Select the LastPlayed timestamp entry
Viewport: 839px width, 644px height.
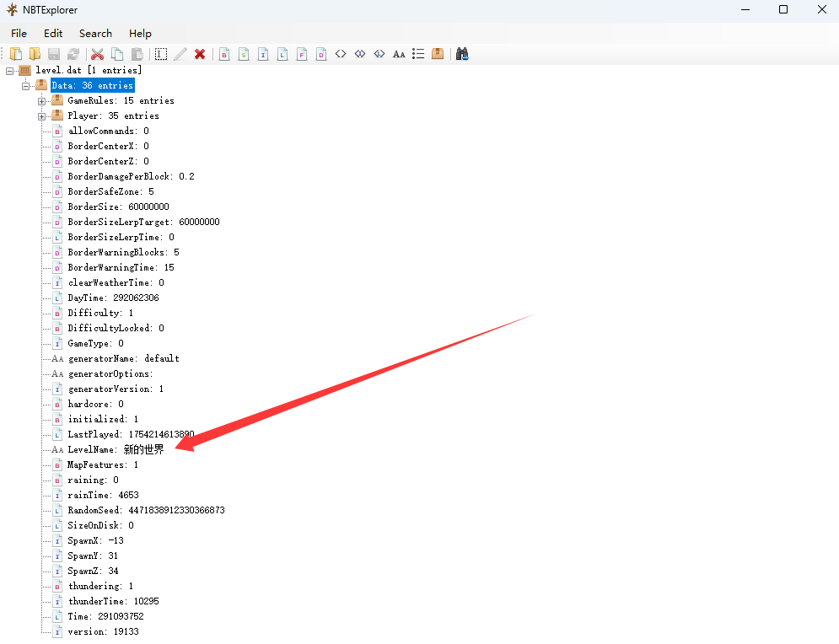coord(131,434)
